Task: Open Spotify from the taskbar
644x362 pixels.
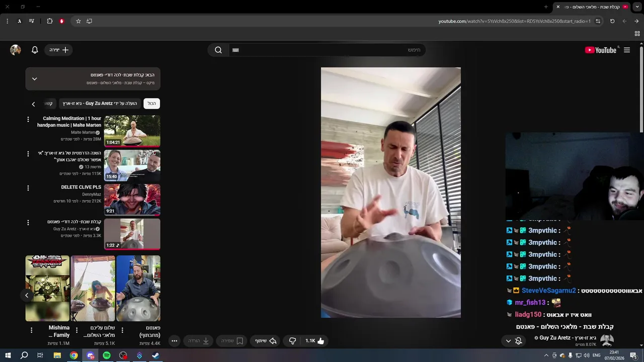Action: [107, 355]
